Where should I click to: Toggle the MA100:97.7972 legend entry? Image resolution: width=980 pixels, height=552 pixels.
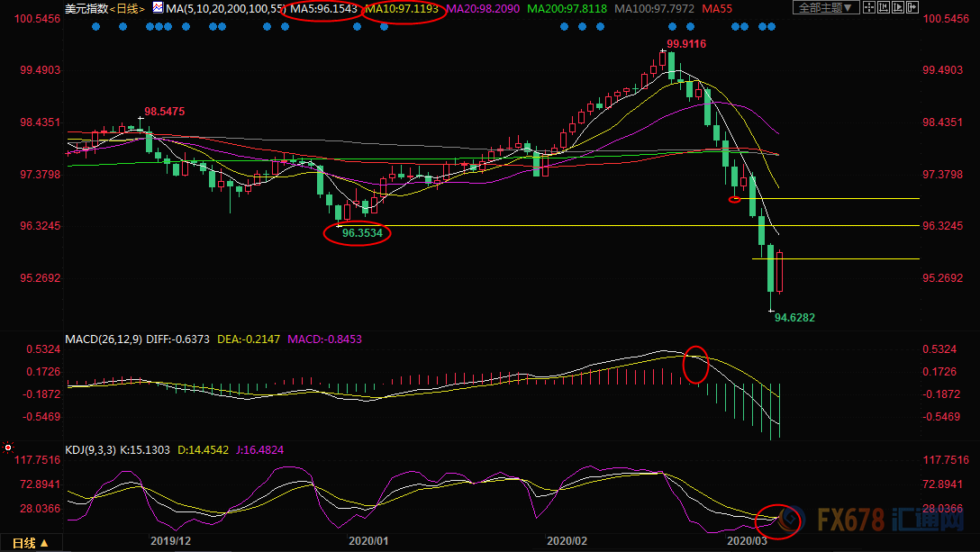click(655, 9)
